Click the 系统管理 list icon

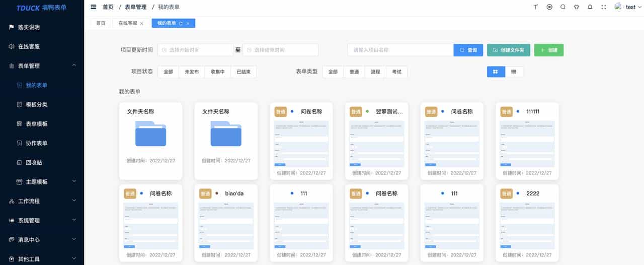pos(12,220)
